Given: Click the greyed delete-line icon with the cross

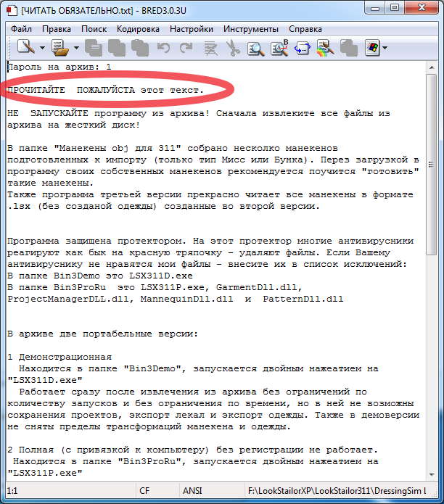Looking at the screenshot, I should 210,48.
